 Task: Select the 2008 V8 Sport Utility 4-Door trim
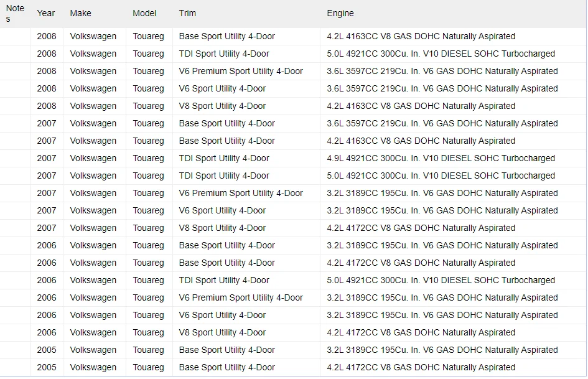pyautogui.click(x=222, y=106)
